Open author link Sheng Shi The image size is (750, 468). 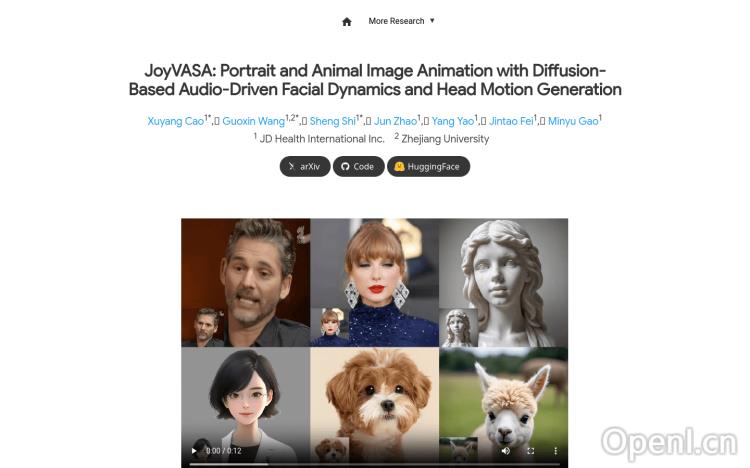click(x=330, y=121)
